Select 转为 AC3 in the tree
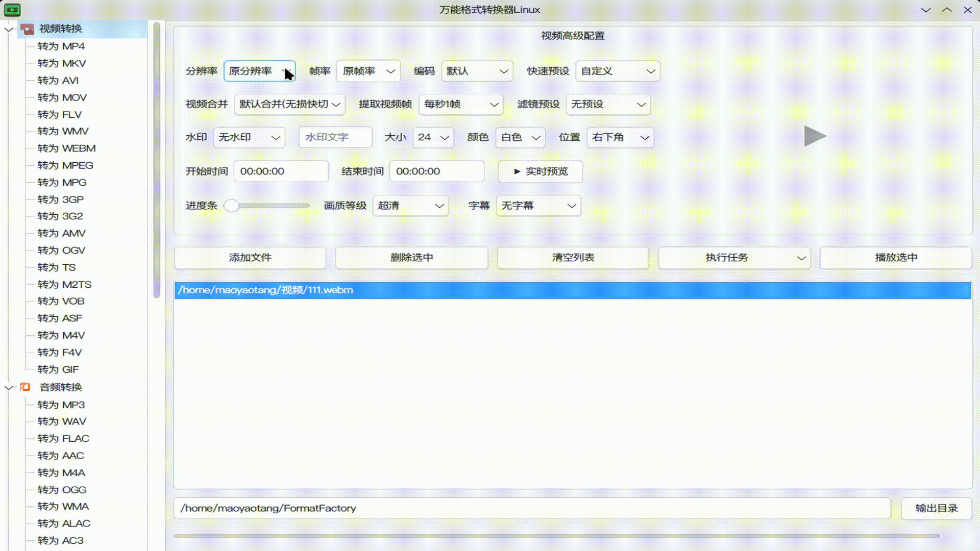This screenshot has height=551, width=980. coord(60,541)
